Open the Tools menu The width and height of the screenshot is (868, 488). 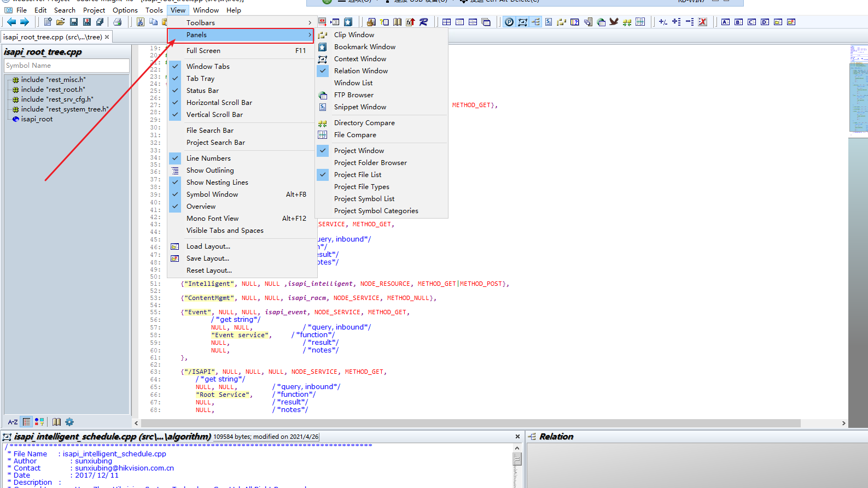coord(154,10)
